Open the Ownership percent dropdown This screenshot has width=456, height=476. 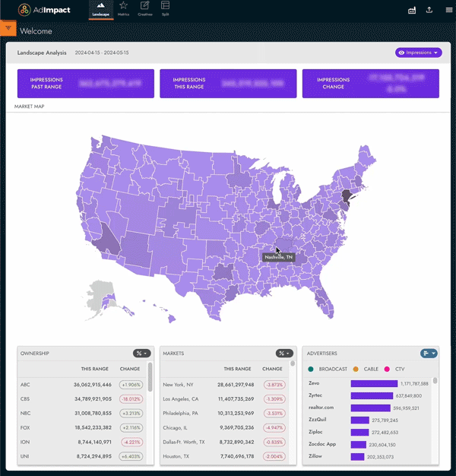pos(141,354)
